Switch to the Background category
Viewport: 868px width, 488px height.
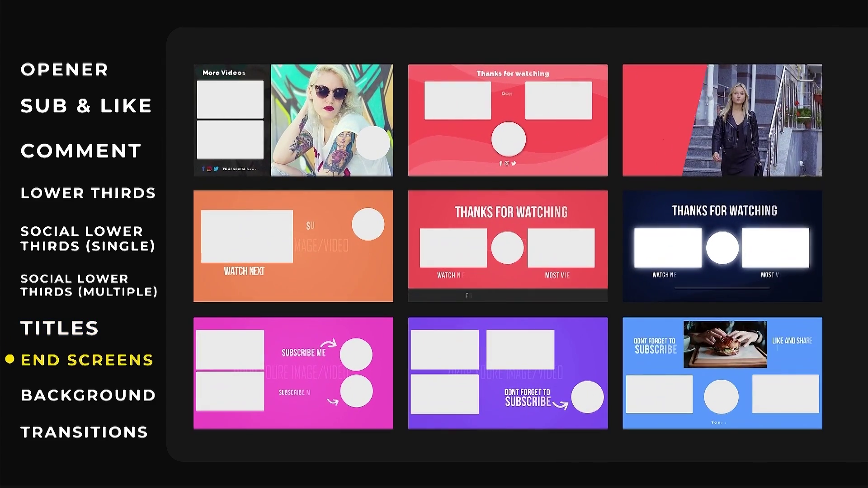(88, 395)
